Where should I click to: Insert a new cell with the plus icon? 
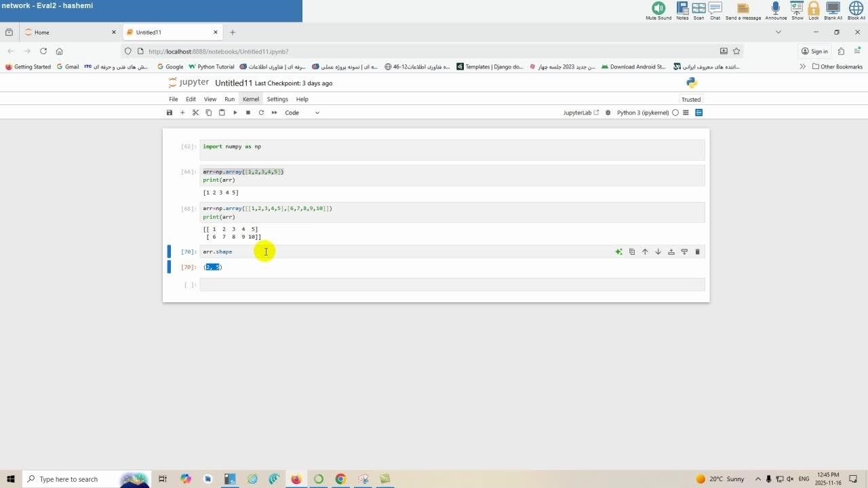[x=182, y=113]
